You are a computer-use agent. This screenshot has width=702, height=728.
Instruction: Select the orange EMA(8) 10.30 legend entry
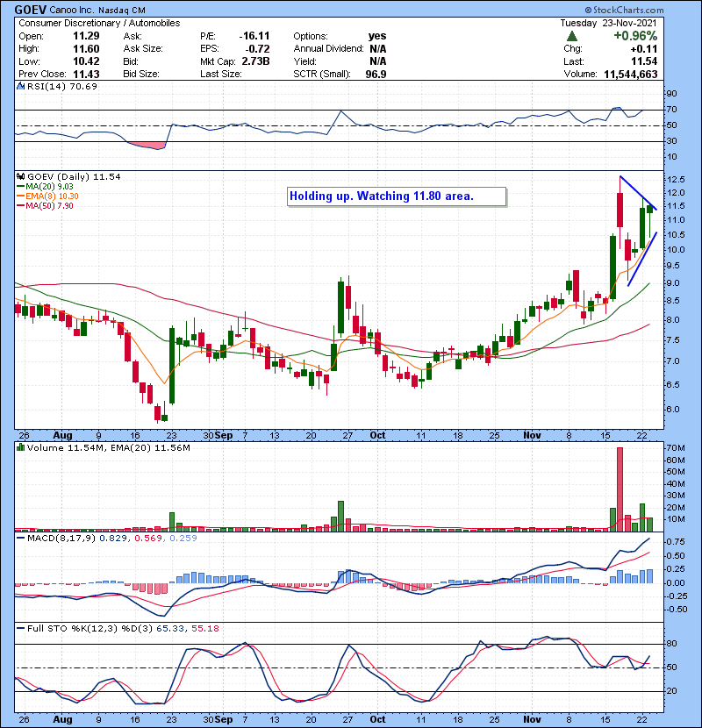point(47,196)
